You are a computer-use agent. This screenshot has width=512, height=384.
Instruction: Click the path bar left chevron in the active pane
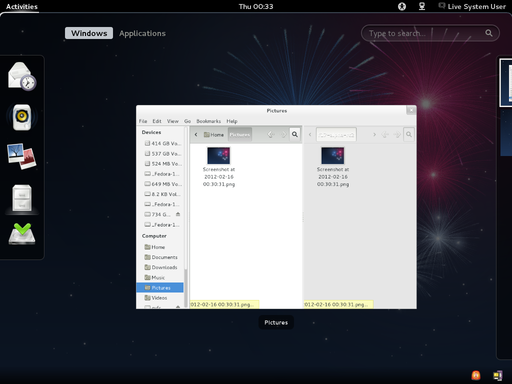pyautogui.click(x=196, y=135)
